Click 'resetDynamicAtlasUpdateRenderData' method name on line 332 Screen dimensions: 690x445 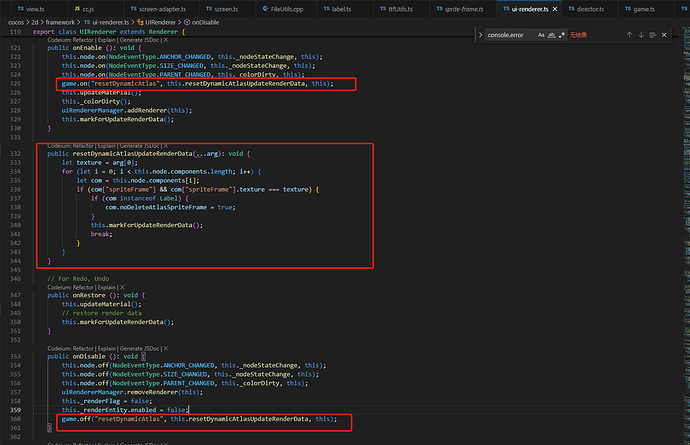tap(132, 154)
